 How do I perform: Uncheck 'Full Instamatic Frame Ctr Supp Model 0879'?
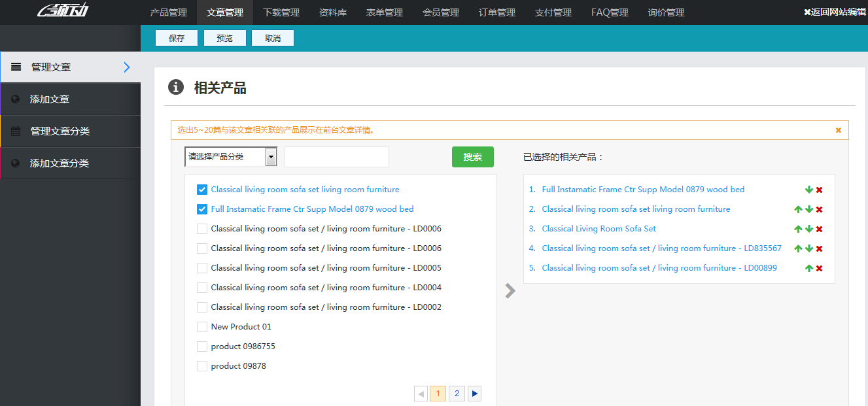pos(202,209)
